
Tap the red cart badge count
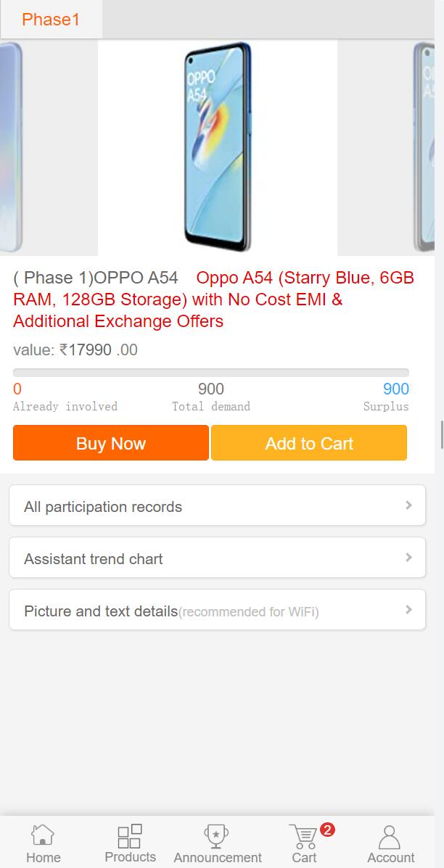[x=327, y=830]
